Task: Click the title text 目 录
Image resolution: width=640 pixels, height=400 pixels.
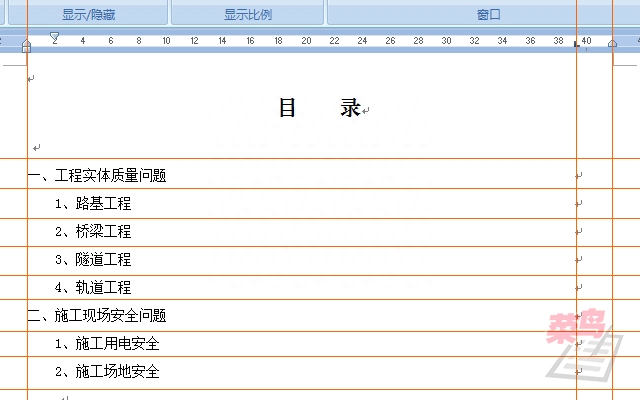Action: [320, 108]
